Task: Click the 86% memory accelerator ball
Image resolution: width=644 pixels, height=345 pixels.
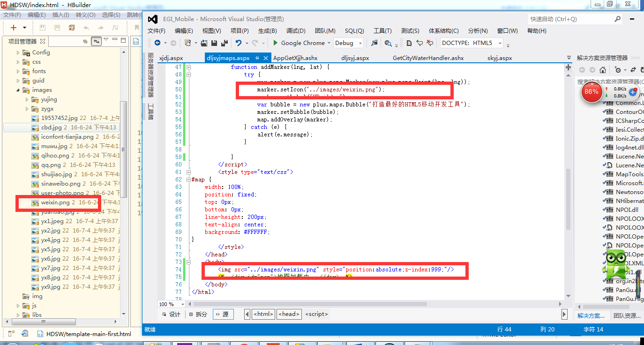Action: pyautogui.click(x=591, y=92)
